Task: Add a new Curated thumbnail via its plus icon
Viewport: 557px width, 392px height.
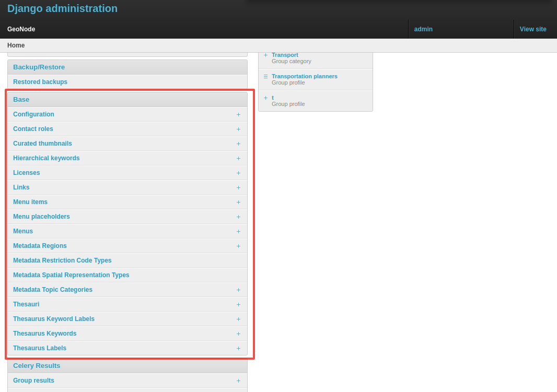Action: pos(238,144)
